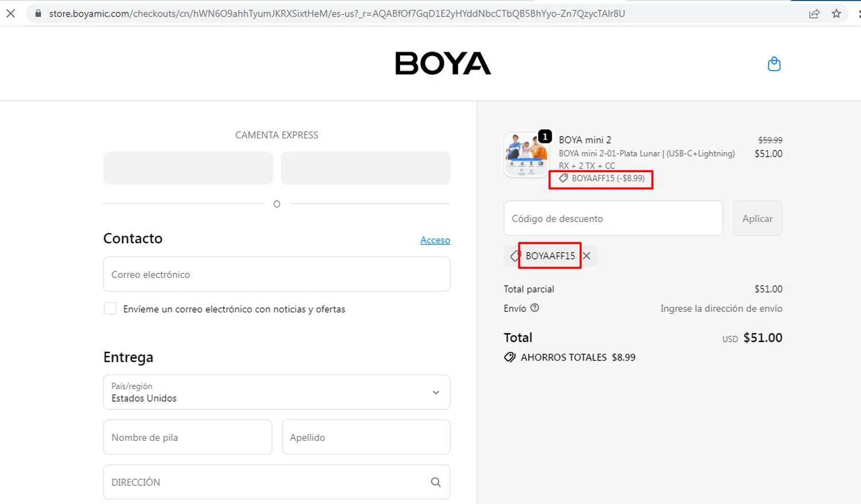This screenshot has width=861, height=504.
Task: Click the Nombre de pila field
Action: [x=188, y=437]
